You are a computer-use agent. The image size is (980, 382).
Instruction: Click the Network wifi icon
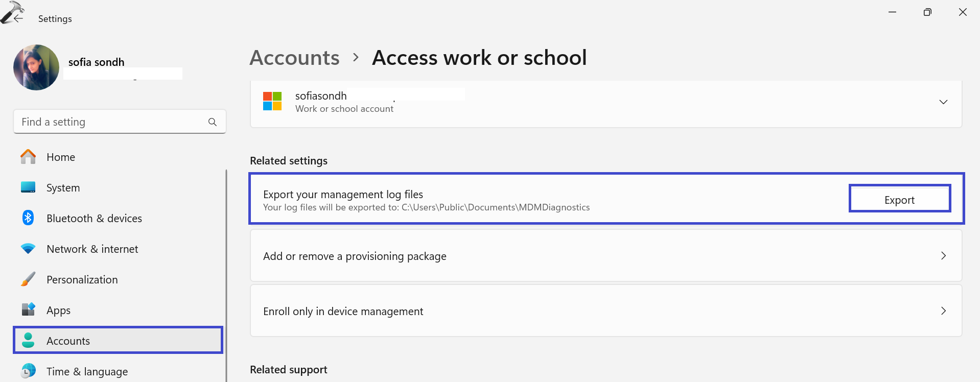28,249
